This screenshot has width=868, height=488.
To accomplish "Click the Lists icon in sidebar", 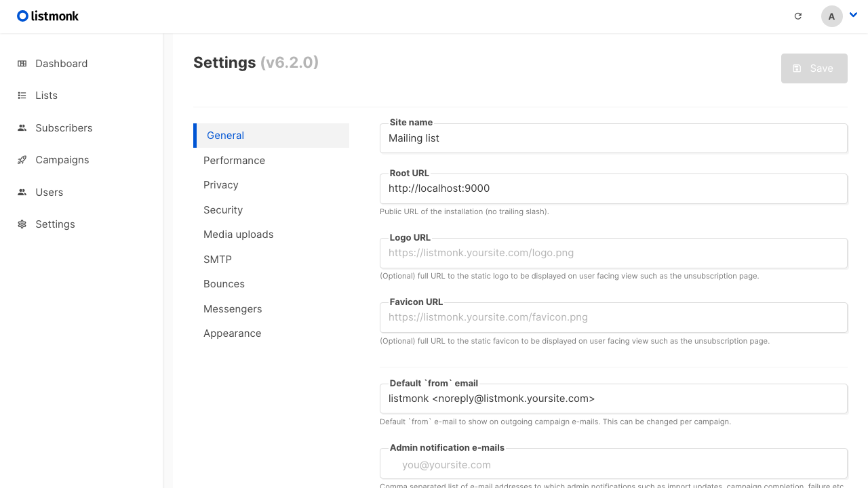I will click(x=22, y=96).
